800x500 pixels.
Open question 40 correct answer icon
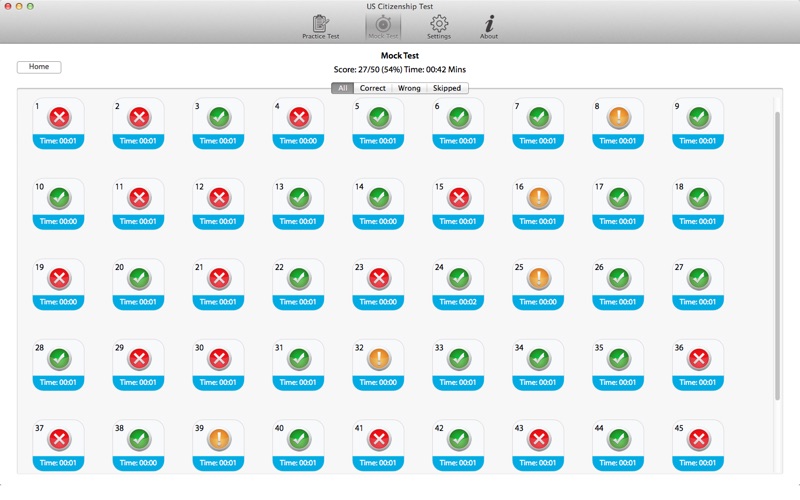point(299,439)
